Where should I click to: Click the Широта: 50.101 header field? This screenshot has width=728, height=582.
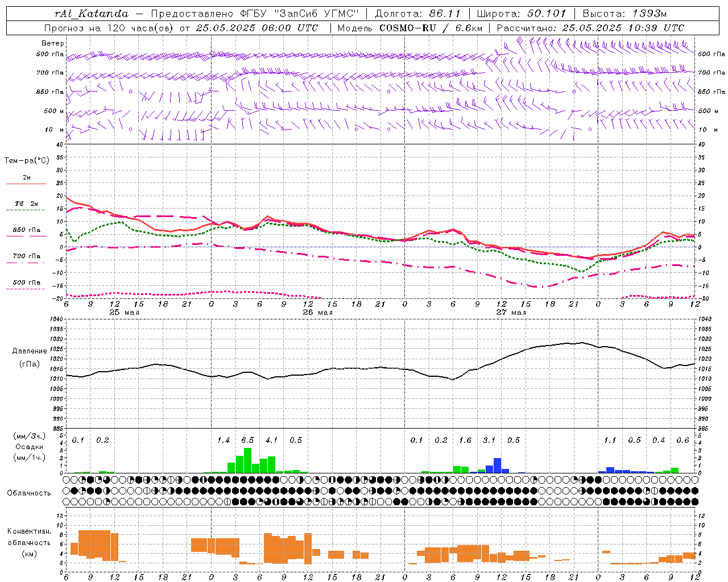pos(522,14)
